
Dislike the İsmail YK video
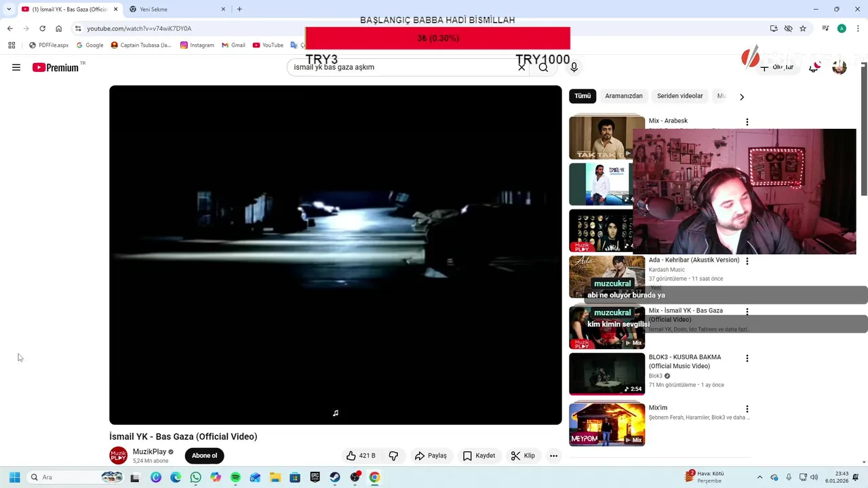393,455
